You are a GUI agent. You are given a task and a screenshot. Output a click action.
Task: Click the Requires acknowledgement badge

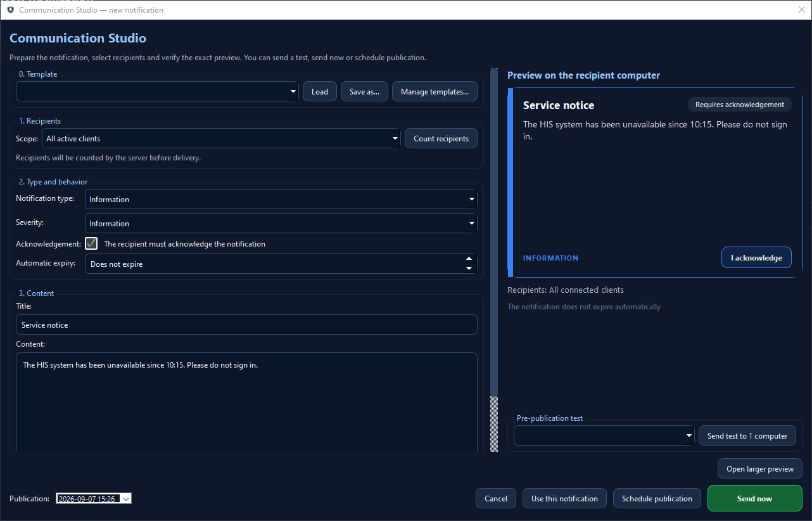click(x=740, y=105)
